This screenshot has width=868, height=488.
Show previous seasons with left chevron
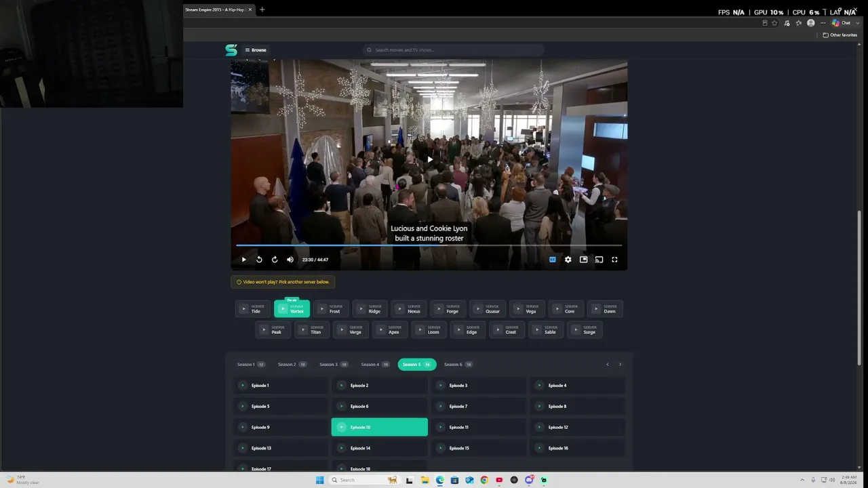(x=608, y=365)
